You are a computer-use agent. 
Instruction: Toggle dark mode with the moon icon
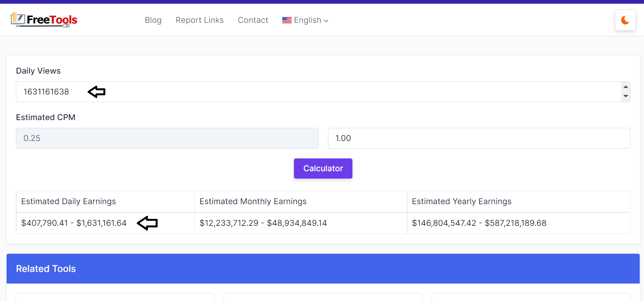625,20
